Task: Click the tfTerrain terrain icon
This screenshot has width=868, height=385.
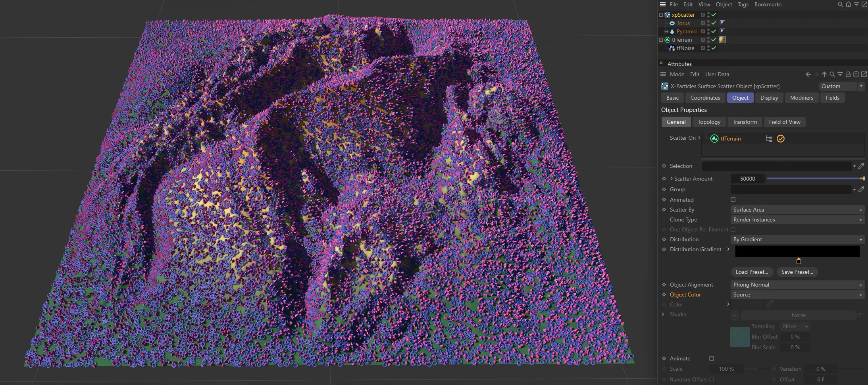Action: tap(667, 40)
